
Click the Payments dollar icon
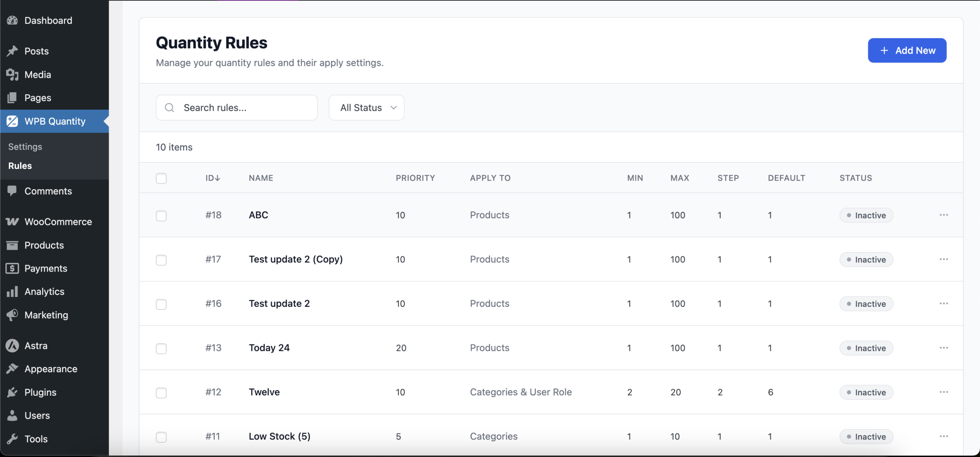[12, 269]
